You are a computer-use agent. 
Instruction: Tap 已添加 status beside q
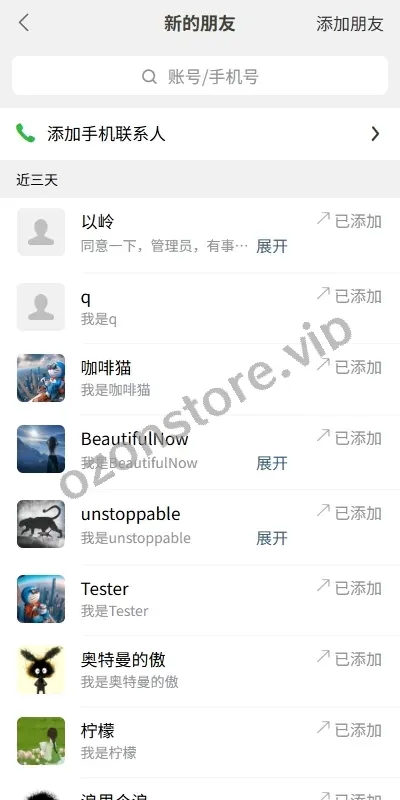[349, 296]
